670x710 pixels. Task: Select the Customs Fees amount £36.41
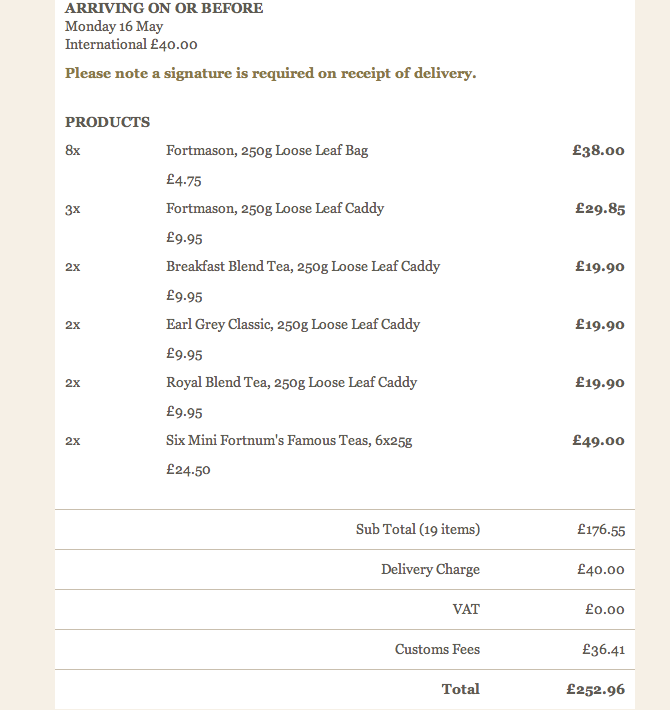[603, 650]
